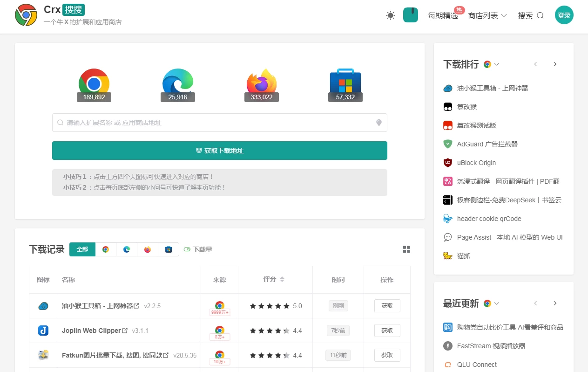The image size is (588, 372).
Task: Click the 11秒前 time badge
Action: [x=338, y=355]
